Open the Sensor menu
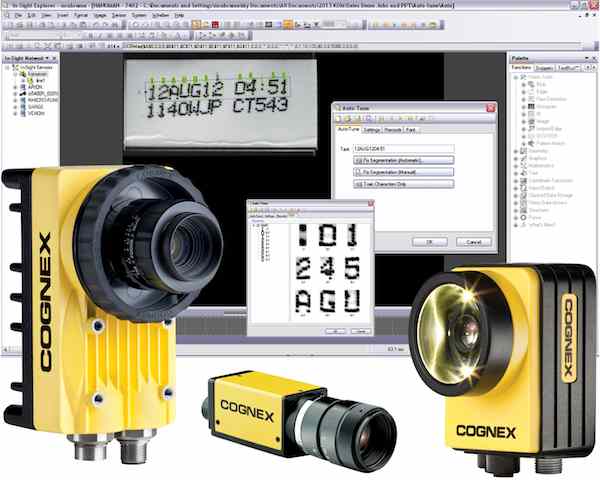Image resolution: width=600 pixels, height=480 pixels. click(119, 15)
